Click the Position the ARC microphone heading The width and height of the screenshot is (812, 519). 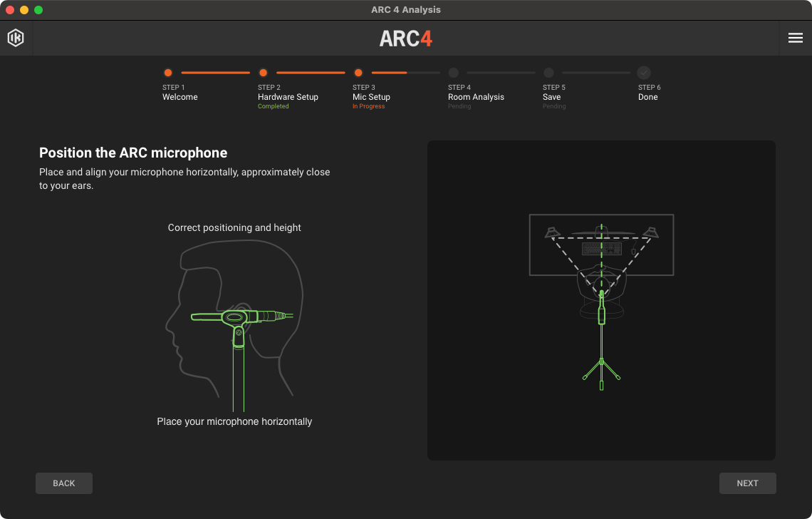coord(133,153)
